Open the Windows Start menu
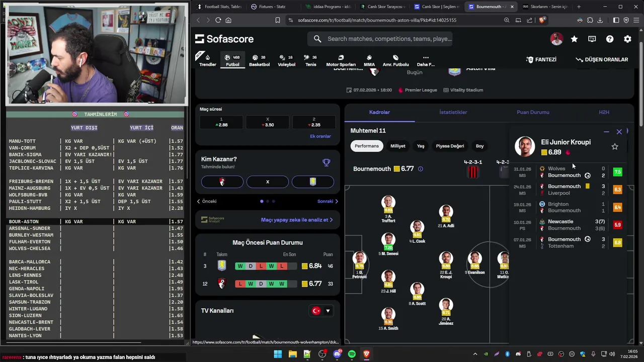644x362 pixels. point(278,354)
